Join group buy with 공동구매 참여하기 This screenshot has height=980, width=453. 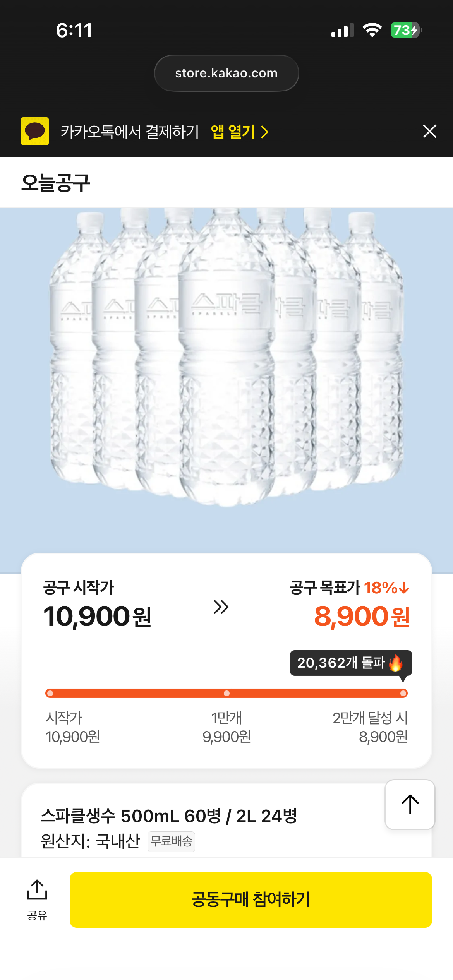tap(251, 899)
